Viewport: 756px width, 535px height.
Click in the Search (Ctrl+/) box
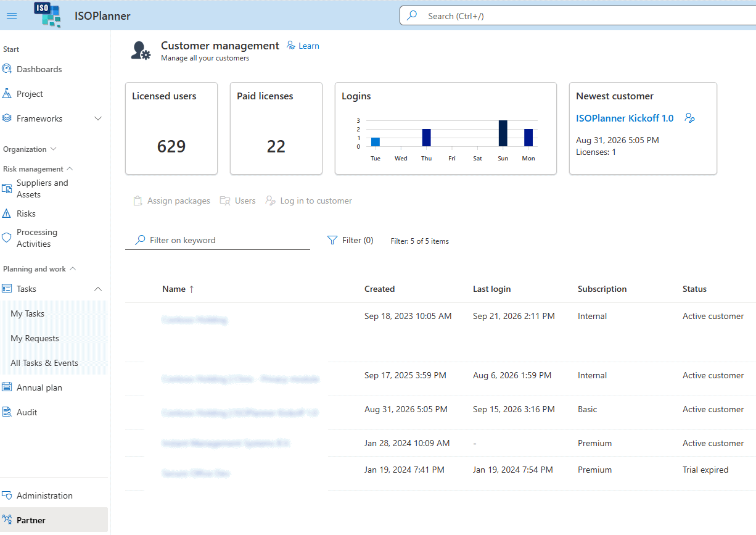click(578, 16)
